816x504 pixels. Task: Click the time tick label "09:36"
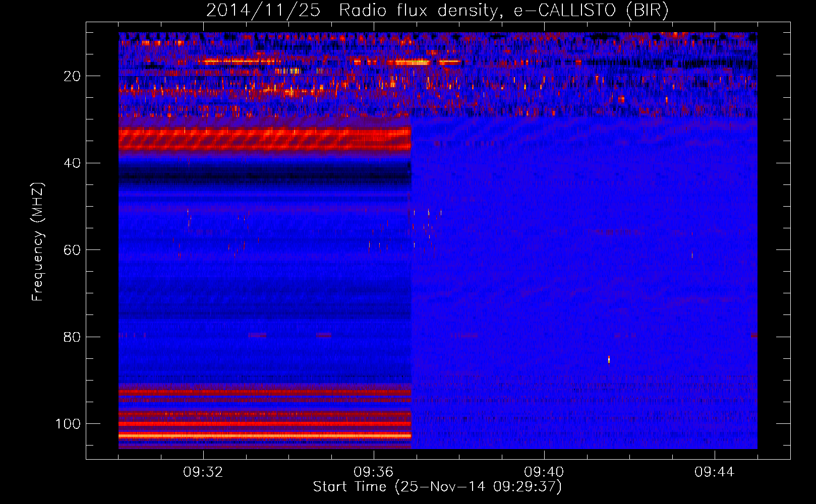(x=374, y=472)
